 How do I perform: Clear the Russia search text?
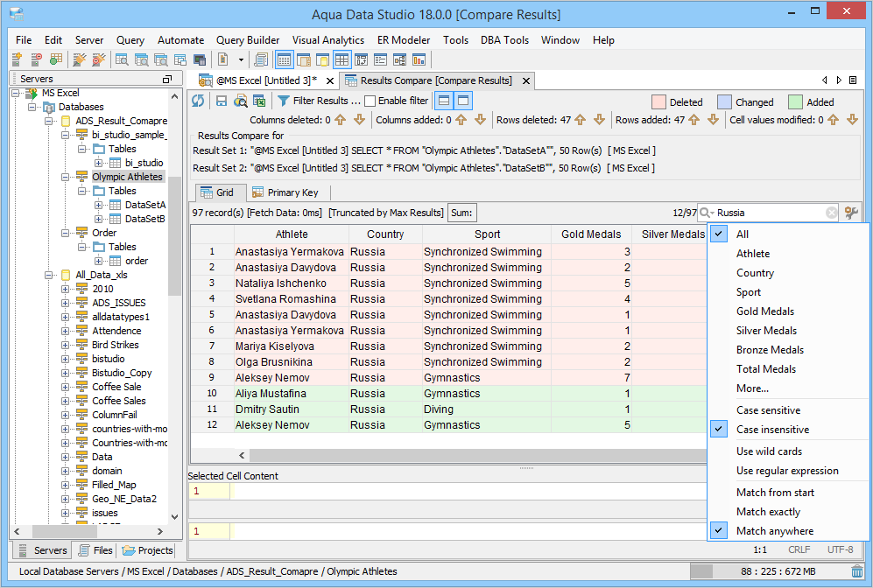pos(831,213)
